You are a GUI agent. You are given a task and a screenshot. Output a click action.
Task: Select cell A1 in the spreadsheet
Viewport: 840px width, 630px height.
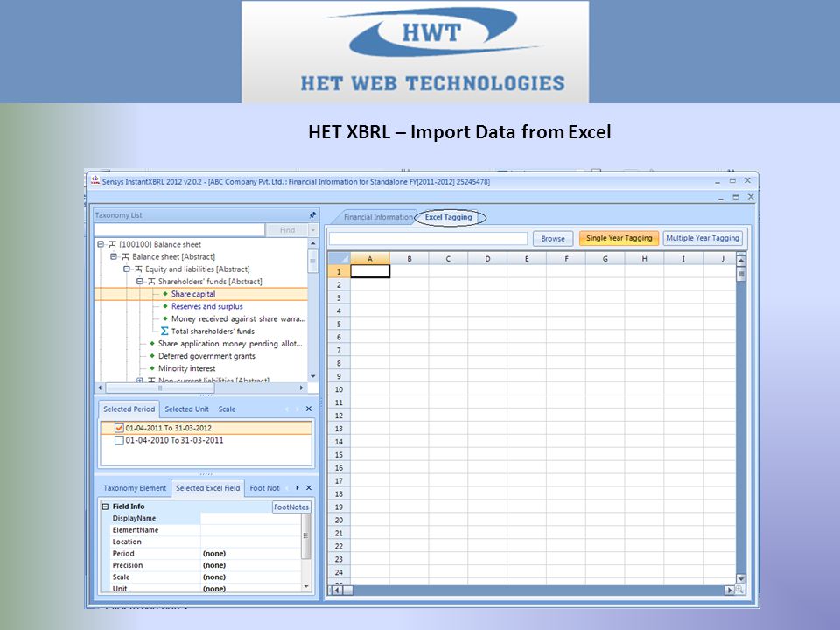click(369, 271)
